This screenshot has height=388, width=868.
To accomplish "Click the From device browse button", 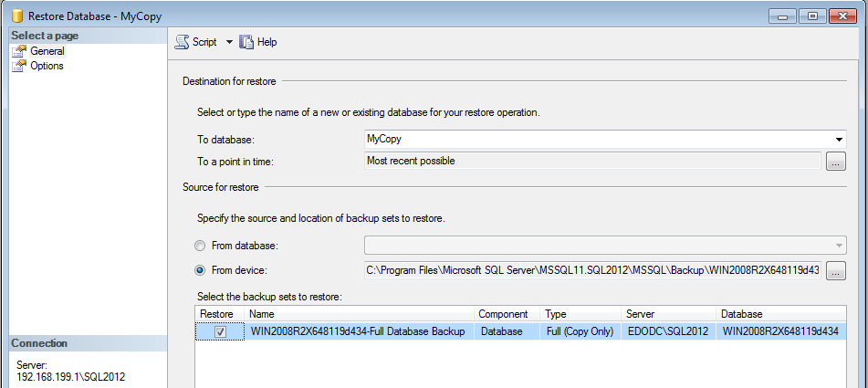I will [835, 271].
